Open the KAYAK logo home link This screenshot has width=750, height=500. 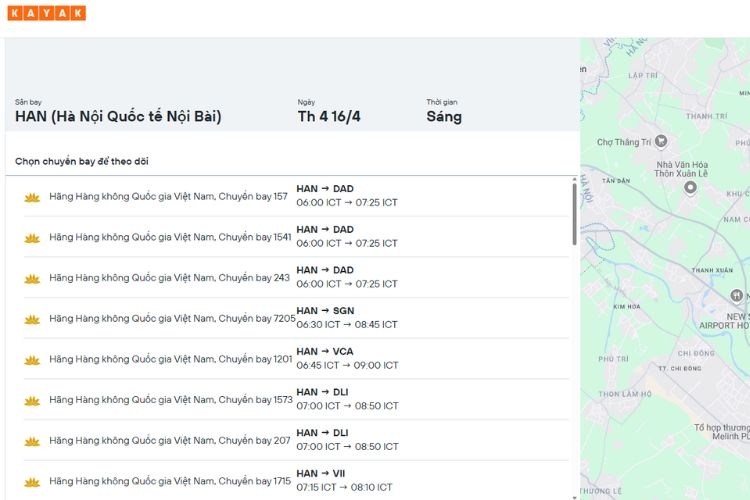(x=46, y=13)
